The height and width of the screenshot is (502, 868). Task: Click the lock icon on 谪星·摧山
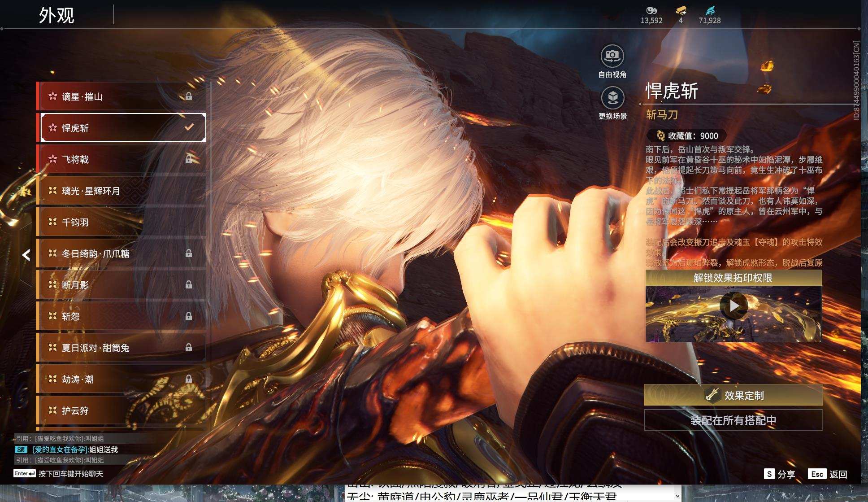click(189, 96)
